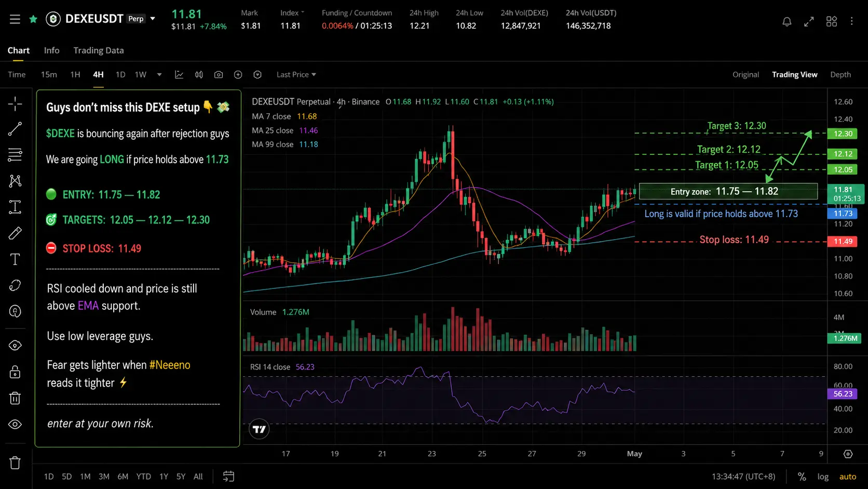Open the candlestick chart style icon
The width and height of the screenshot is (868, 489).
199,75
